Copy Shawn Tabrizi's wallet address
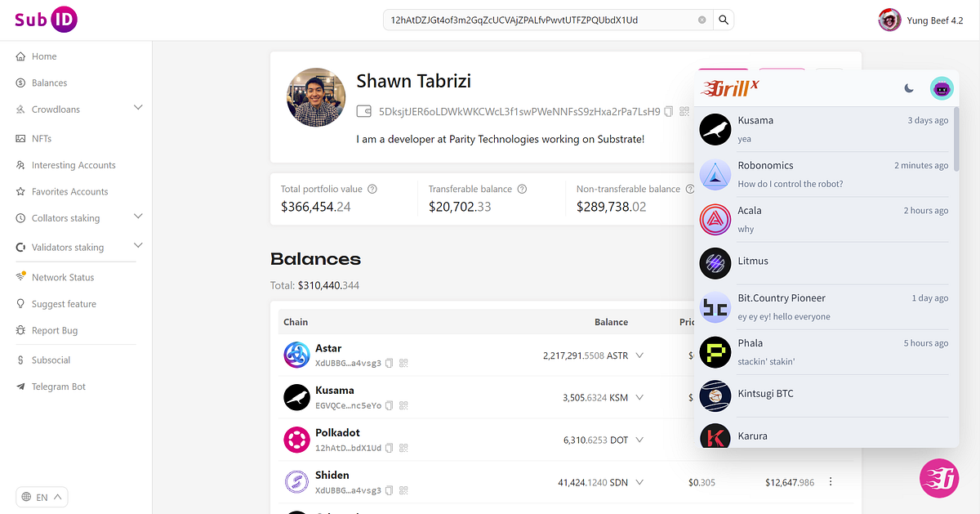This screenshot has width=980, height=514. point(669,111)
